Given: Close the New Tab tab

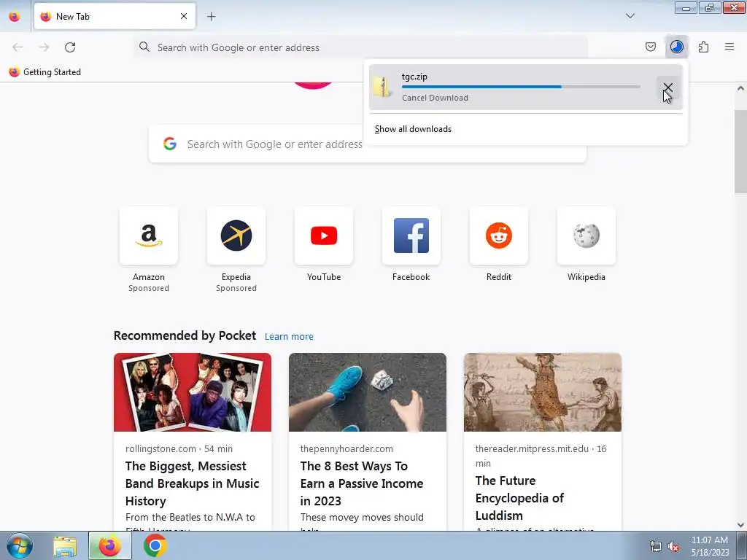Looking at the screenshot, I should [x=183, y=16].
